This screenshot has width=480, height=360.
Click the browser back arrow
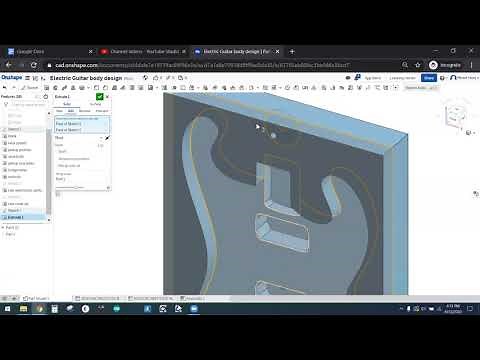(9, 65)
